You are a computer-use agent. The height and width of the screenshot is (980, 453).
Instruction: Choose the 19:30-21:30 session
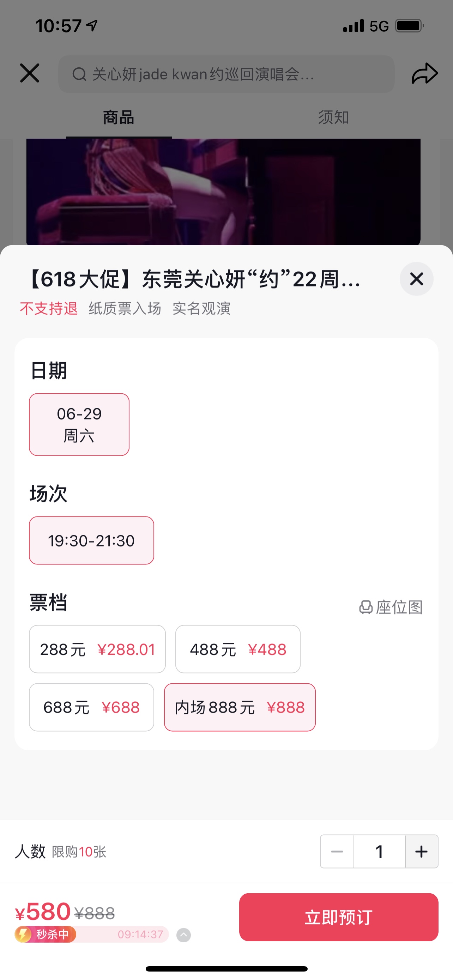[92, 540]
